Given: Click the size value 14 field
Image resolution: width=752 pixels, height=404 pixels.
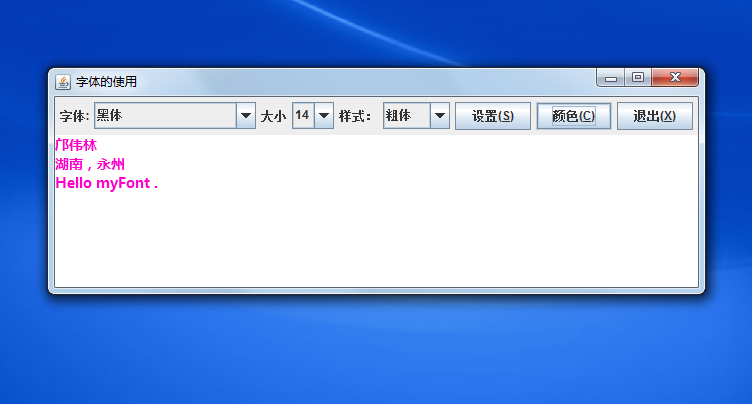Looking at the screenshot, I should [x=303, y=116].
